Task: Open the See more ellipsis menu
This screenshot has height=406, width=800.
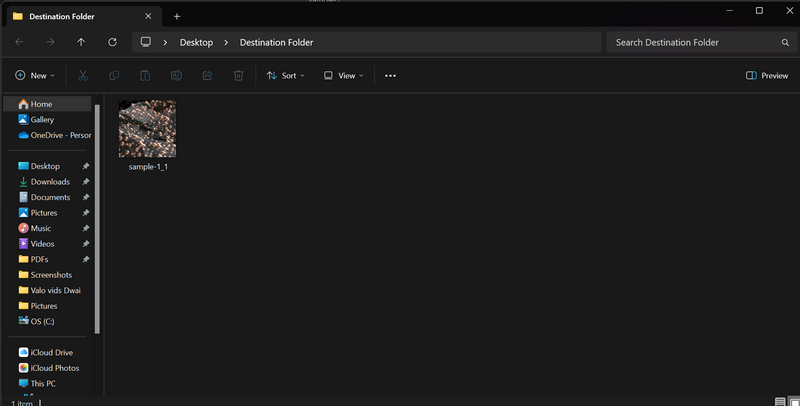Action: [x=390, y=75]
